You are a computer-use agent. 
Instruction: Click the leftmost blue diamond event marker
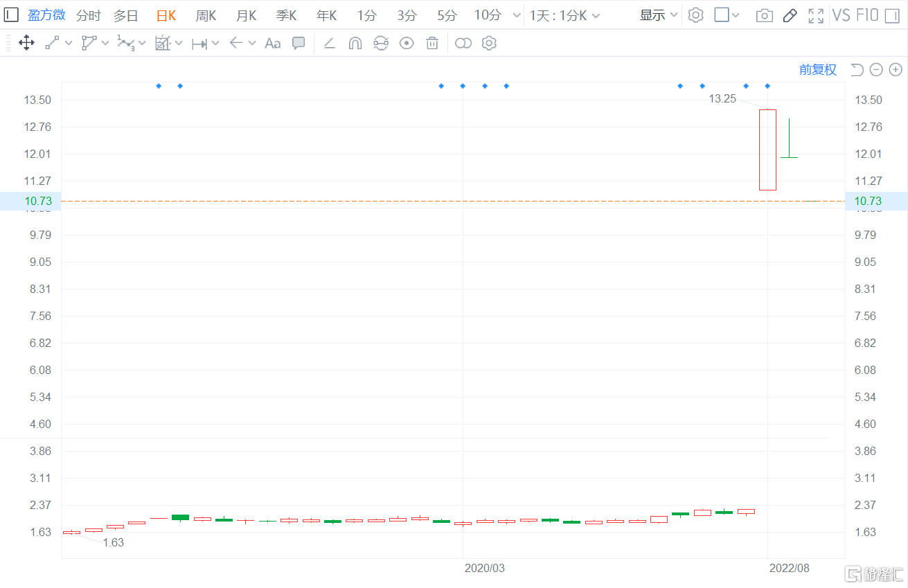coord(159,86)
